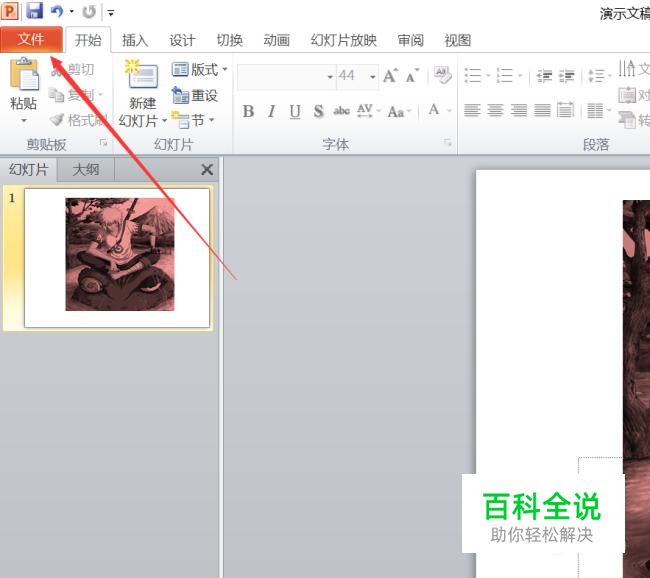Click the font color A button
The image size is (650, 578).
point(434,110)
